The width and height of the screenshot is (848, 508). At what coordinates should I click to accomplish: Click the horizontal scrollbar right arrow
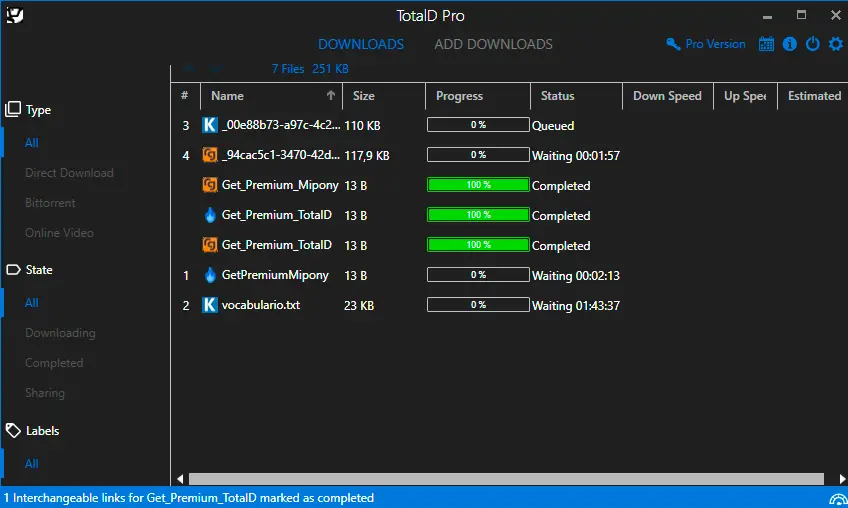[x=842, y=479]
